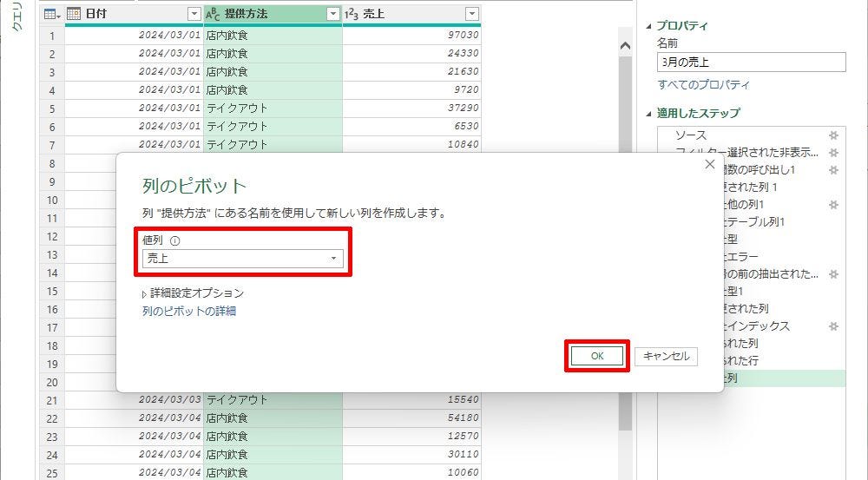Open the すべてのプロパティ link

pos(704,85)
